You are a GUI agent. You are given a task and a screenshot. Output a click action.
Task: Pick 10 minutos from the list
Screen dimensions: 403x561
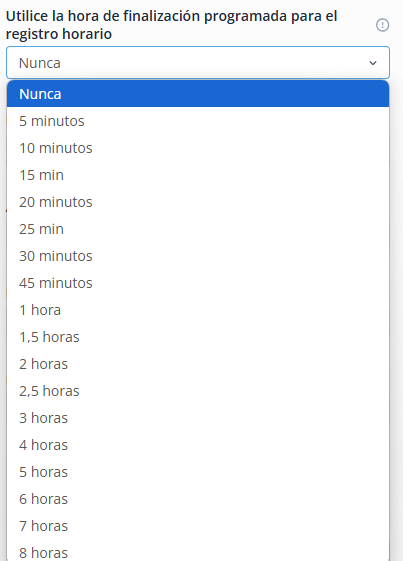tap(198, 148)
